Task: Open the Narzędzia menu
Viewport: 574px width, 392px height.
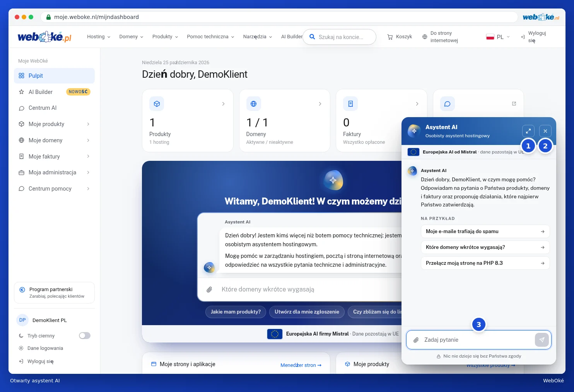Action: (x=258, y=37)
